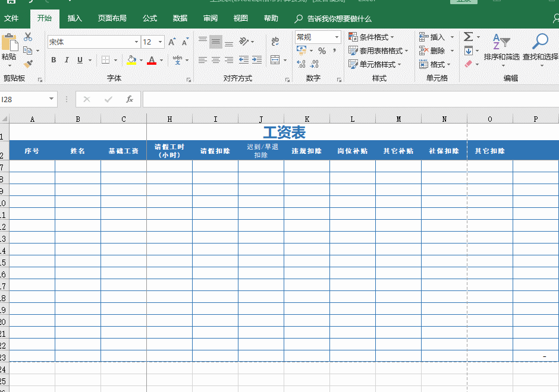Apply Italic formatting

click(67, 60)
